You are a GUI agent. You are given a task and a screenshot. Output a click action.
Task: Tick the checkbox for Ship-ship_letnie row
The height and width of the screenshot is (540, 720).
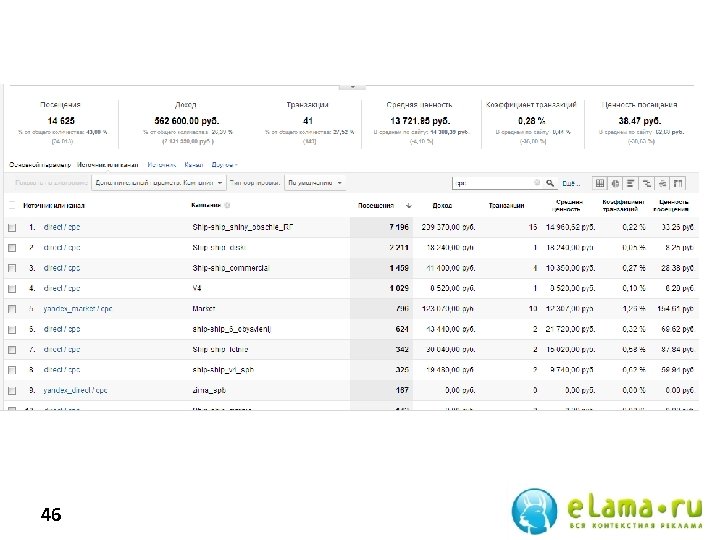[12, 350]
